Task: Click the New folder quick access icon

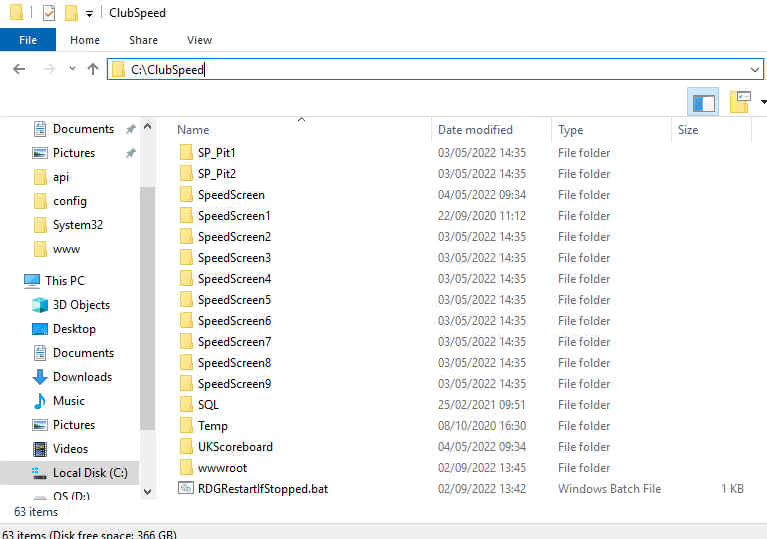Action: coord(71,13)
